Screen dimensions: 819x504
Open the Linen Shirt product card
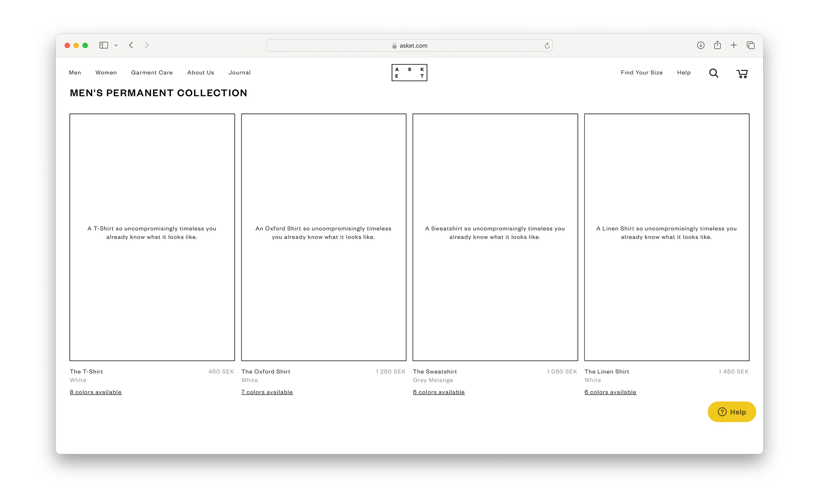coord(667,237)
